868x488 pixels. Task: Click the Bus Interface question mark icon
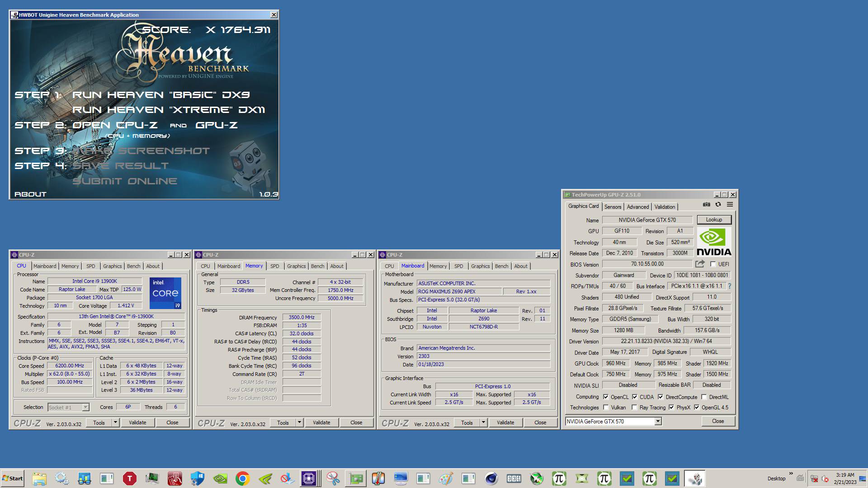(729, 286)
